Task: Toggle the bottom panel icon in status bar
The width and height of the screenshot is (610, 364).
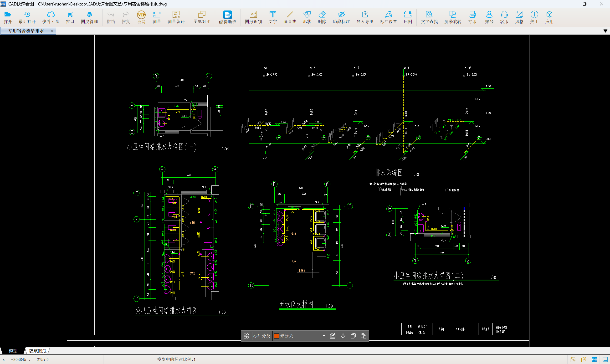Action: pos(605,359)
